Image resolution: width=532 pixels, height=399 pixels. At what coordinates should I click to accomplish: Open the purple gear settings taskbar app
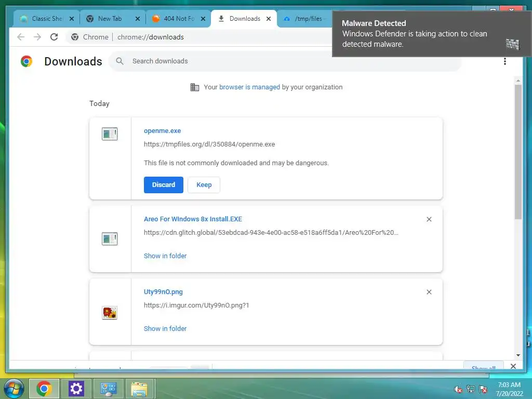click(x=76, y=389)
